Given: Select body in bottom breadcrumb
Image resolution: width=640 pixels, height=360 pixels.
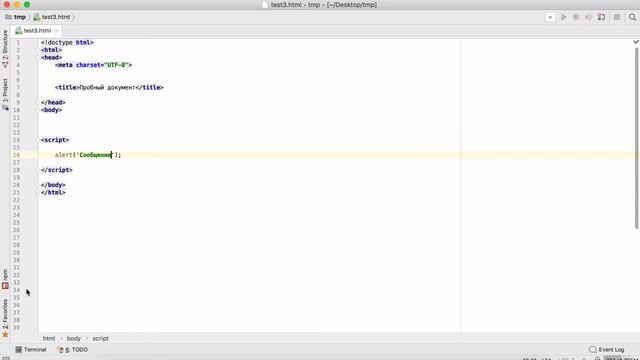Looking at the screenshot, I should pos(73,338).
